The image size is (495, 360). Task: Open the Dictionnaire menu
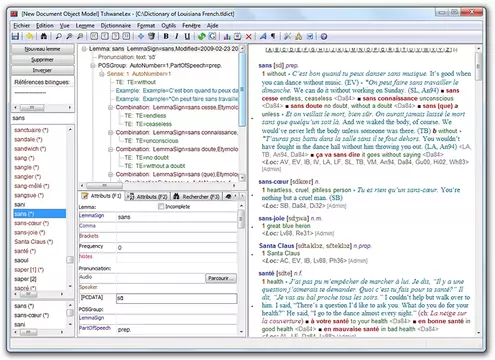[116, 26]
